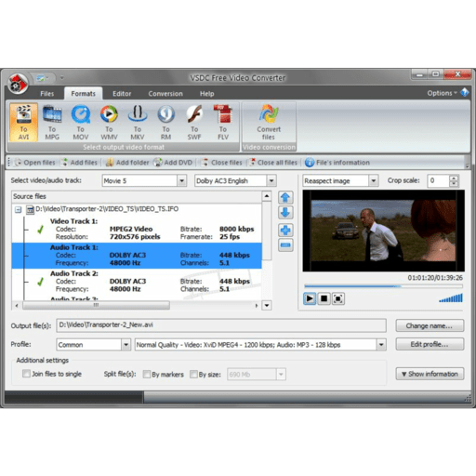Click Add files in the toolbar

79,163
